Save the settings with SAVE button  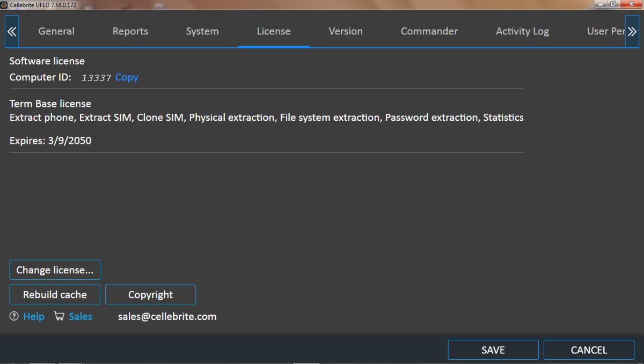pyautogui.click(x=493, y=350)
